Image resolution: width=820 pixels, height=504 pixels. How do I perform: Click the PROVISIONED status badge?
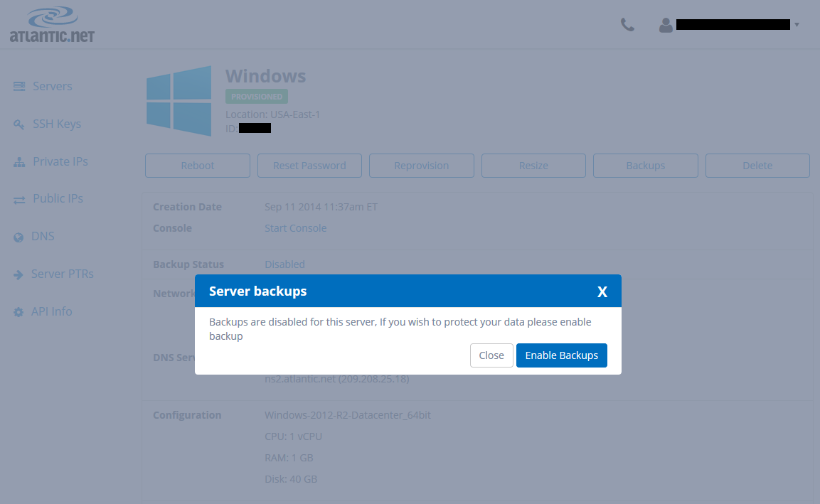click(x=257, y=97)
